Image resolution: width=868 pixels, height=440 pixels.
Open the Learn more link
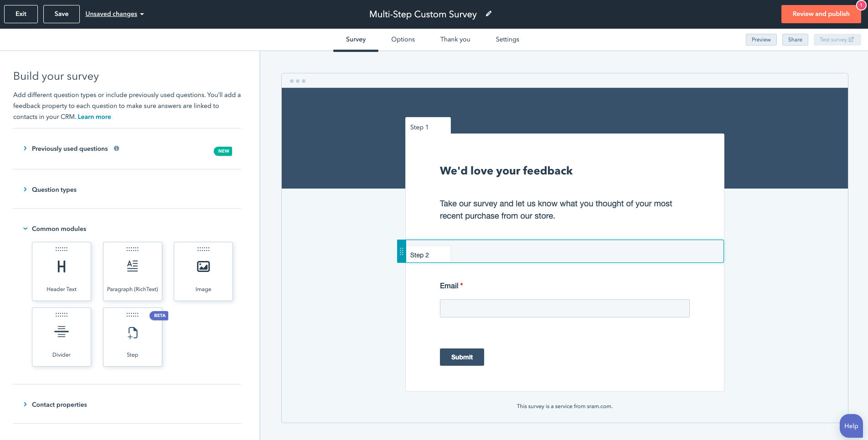coord(94,117)
